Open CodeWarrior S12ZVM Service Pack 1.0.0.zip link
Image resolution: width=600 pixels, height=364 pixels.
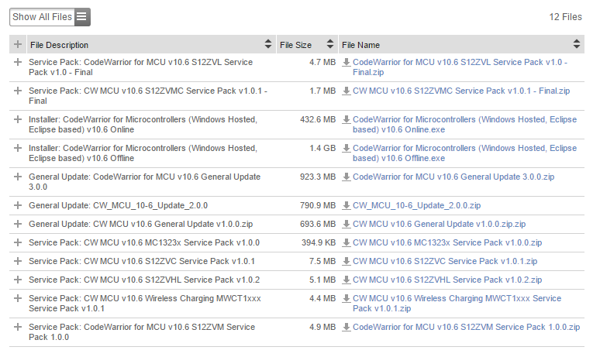(x=467, y=327)
